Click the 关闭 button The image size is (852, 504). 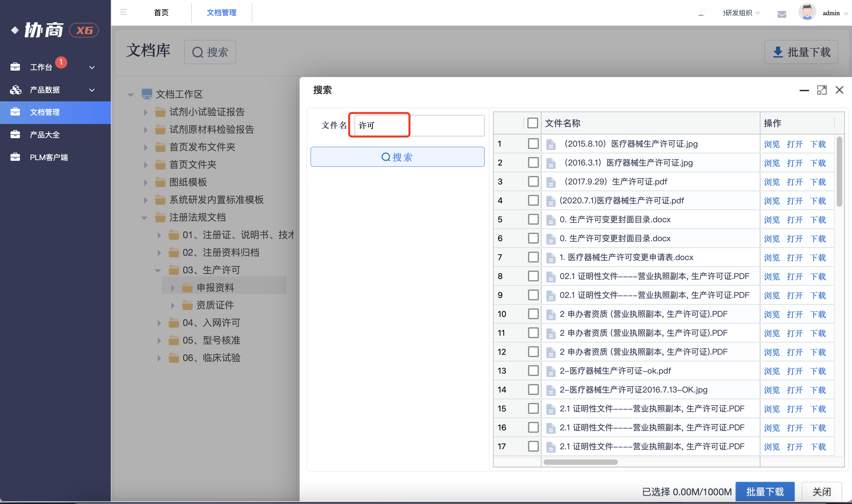822,492
